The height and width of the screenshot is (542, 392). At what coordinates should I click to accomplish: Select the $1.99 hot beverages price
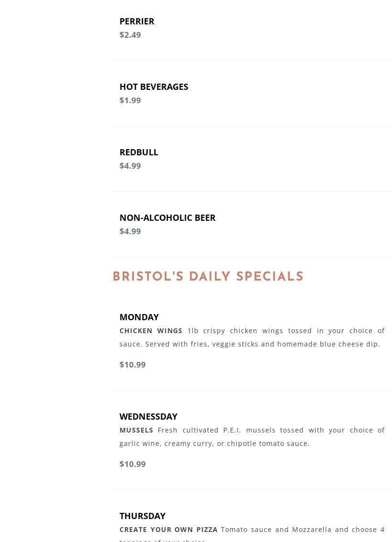[x=130, y=100]
